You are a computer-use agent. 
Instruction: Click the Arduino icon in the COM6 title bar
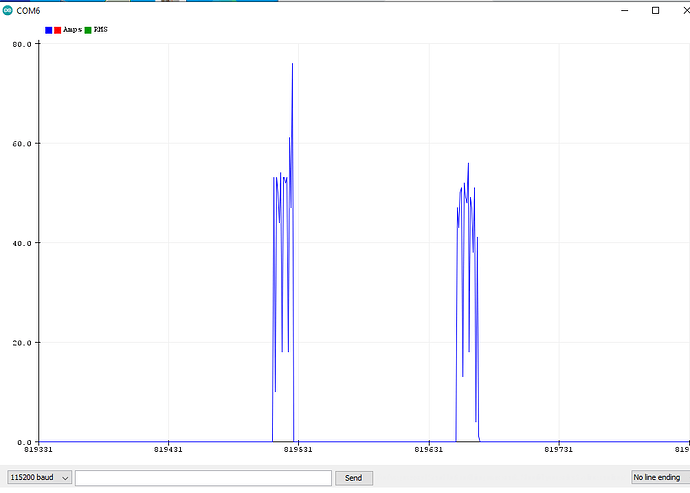coord(7,11)
